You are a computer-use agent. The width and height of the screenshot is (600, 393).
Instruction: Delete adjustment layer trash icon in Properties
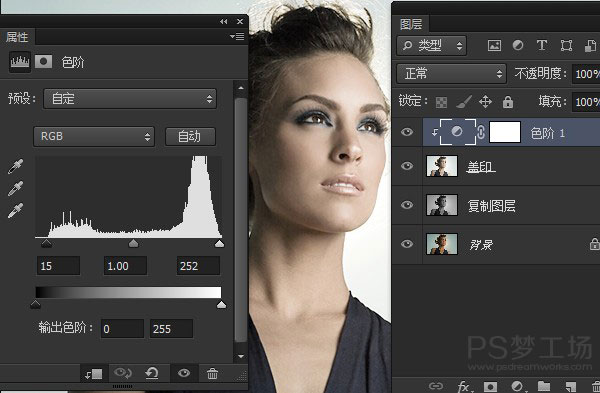tap(212, 373)
